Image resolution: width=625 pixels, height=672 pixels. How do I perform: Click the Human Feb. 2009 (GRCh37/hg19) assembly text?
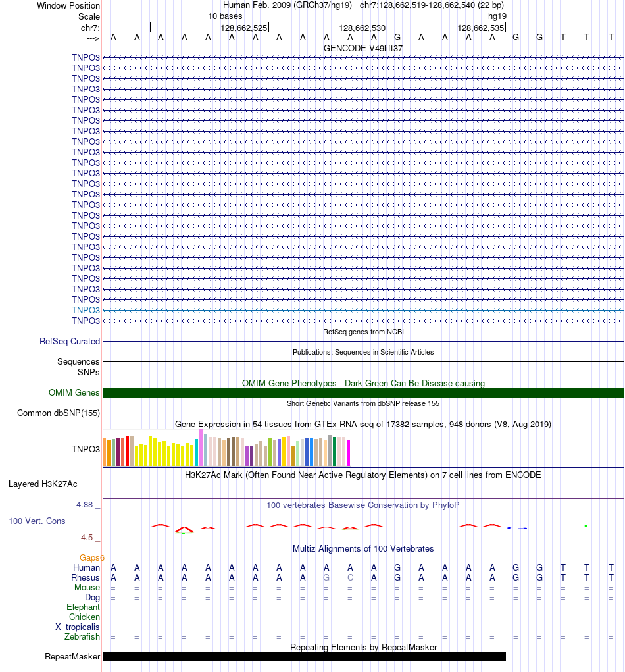click(287, 5)
